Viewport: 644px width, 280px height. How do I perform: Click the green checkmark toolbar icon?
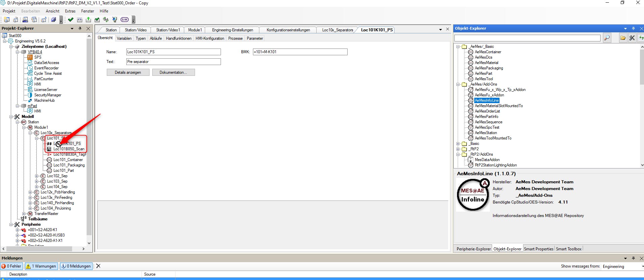pyautogui.click(x=71, y=20)
